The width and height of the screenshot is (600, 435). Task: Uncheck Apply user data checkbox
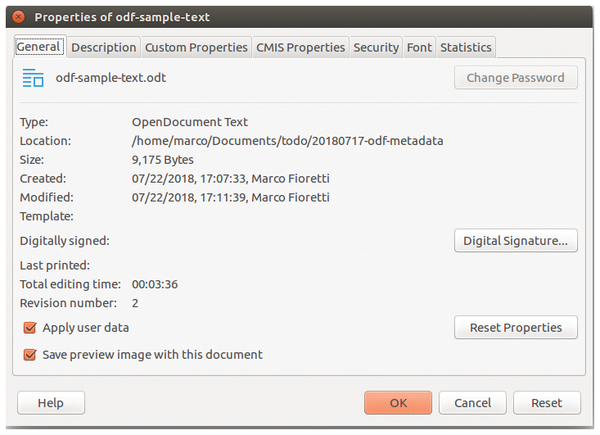[x=30, y=327]
